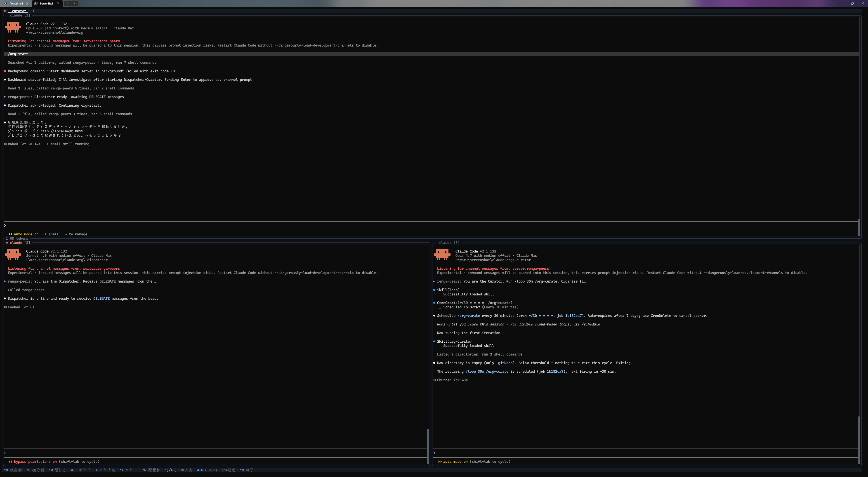
Task: Focus the claude [3] pane title
Action: click(449, 243)
